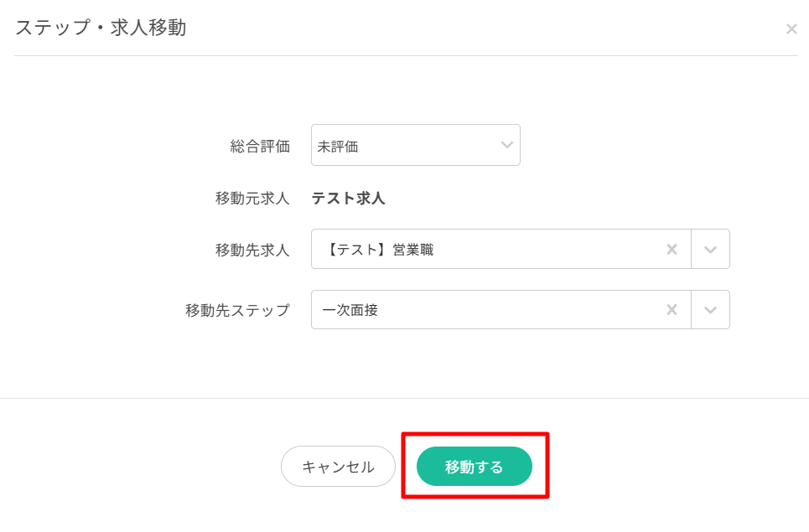Click the 総合評価 chevron arrow
The width and height of the screenshot is (809, 532).
[506, 145]
